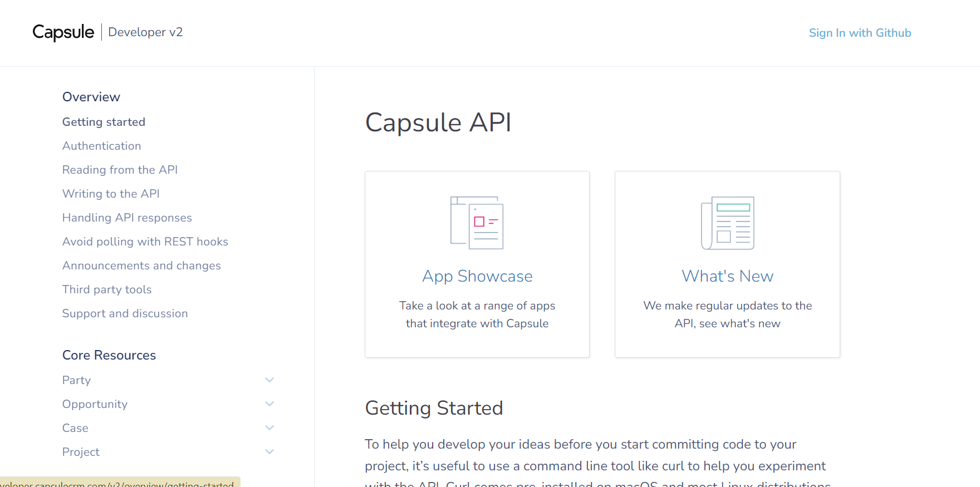The image size is (980, 487).
Task: Select Writing to the API
Action: point(111,194)
